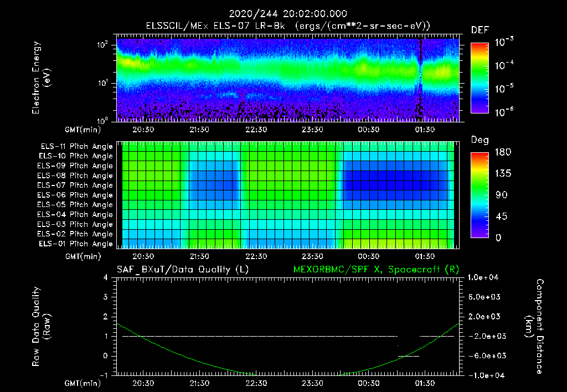Click the SAF_BXuT/Data Quality (L) legend label

(183, 270)
